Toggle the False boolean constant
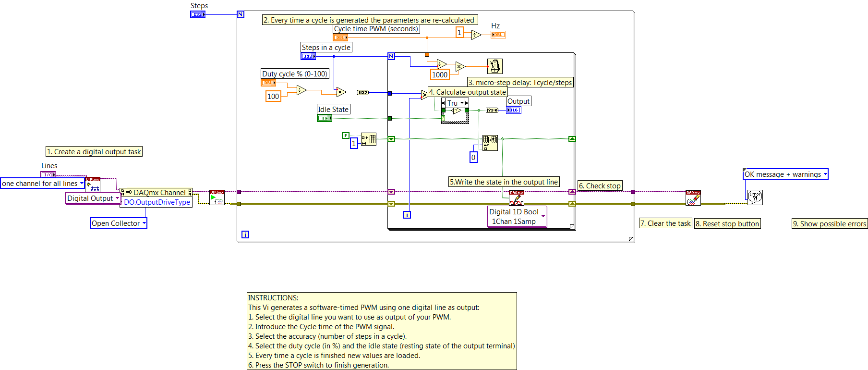 345,136
